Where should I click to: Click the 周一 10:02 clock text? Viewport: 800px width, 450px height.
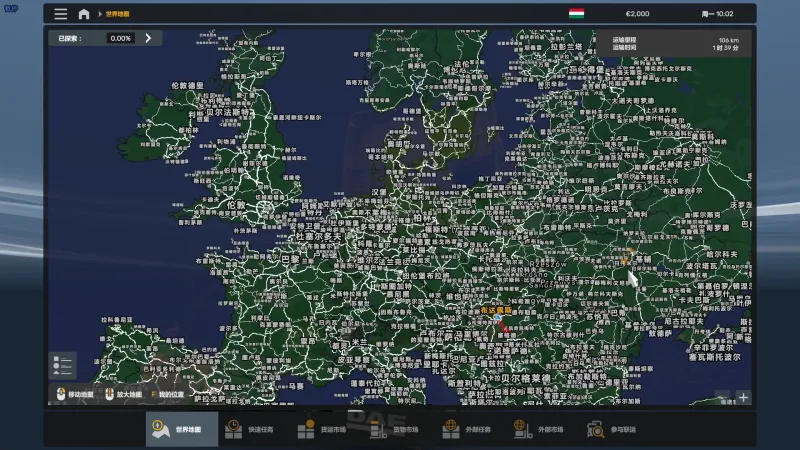(x=717, y=14)
